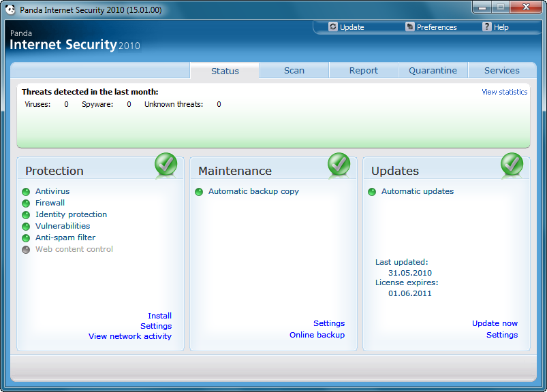Open the View statistics link
This screenshot has width=547, height=392.
504,92
